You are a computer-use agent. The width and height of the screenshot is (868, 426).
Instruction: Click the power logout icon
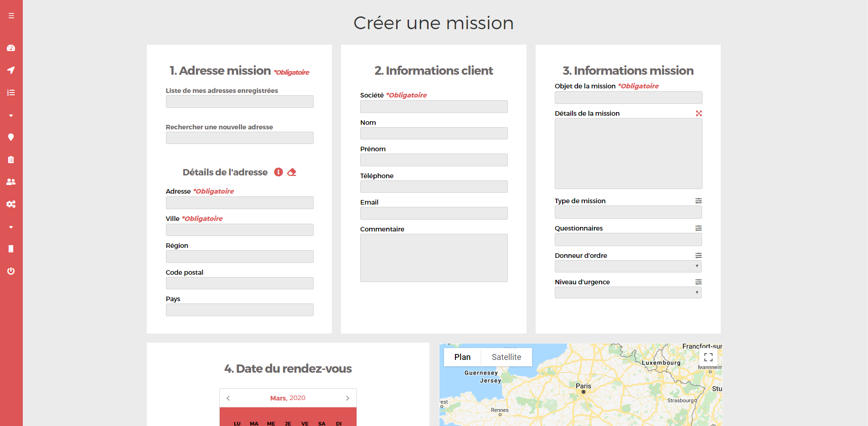click(x=11, y=271)
